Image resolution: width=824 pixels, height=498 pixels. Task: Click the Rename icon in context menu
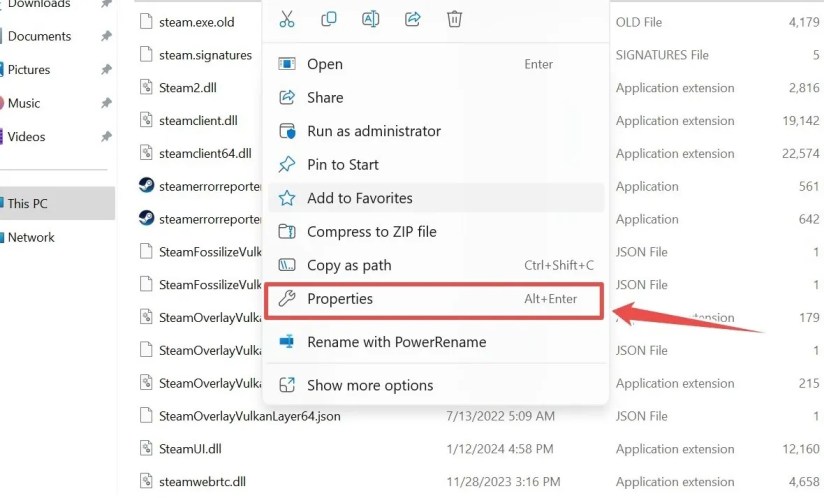[370, 19]
